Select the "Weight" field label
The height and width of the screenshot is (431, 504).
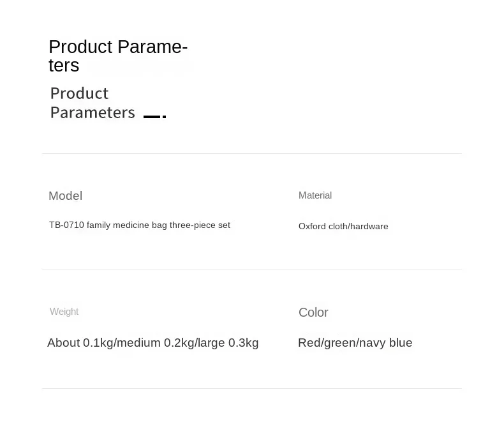click(x=64, y=312)
